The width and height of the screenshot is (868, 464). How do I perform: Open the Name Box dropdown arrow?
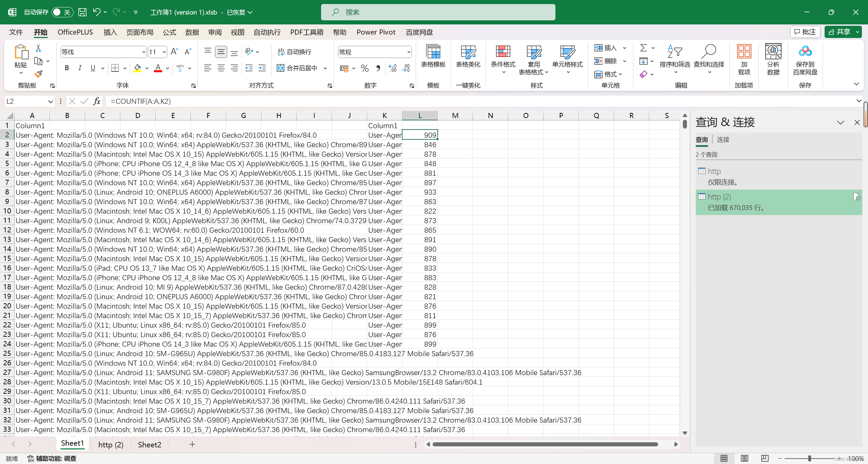pos(51,101)
